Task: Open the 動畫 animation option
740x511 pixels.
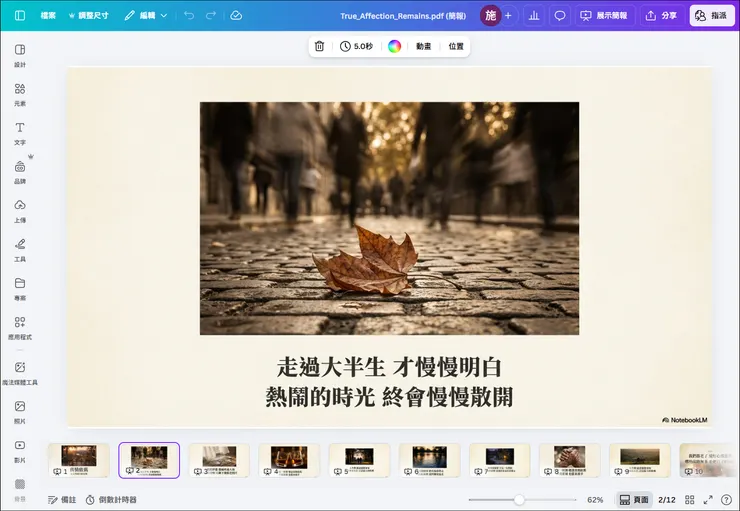Action: point(423,46)
